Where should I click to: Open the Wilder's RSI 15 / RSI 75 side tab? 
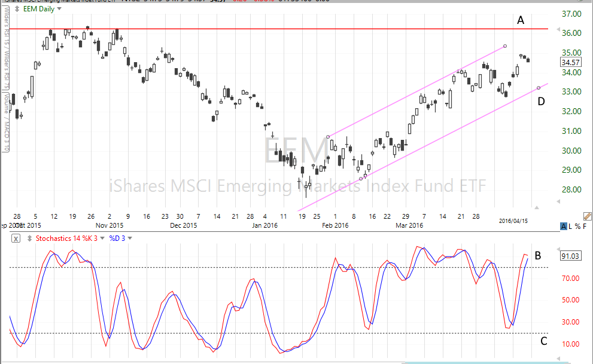pos(5,47)
